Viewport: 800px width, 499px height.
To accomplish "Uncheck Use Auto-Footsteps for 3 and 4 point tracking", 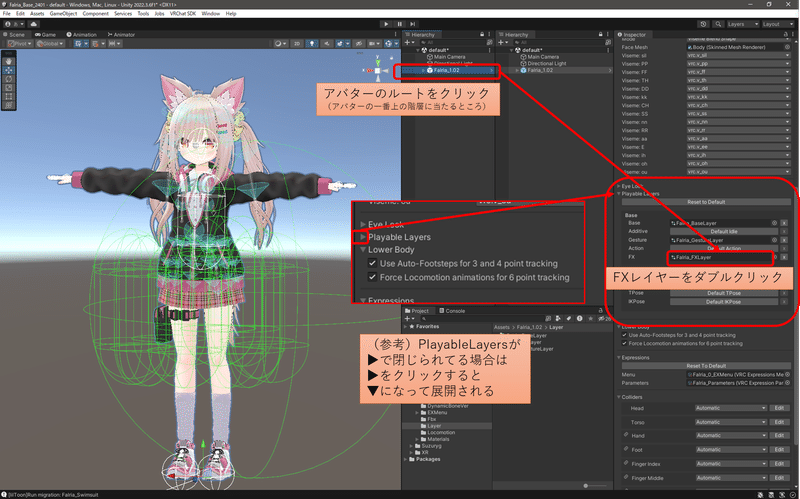I will [x=624, y=335].
